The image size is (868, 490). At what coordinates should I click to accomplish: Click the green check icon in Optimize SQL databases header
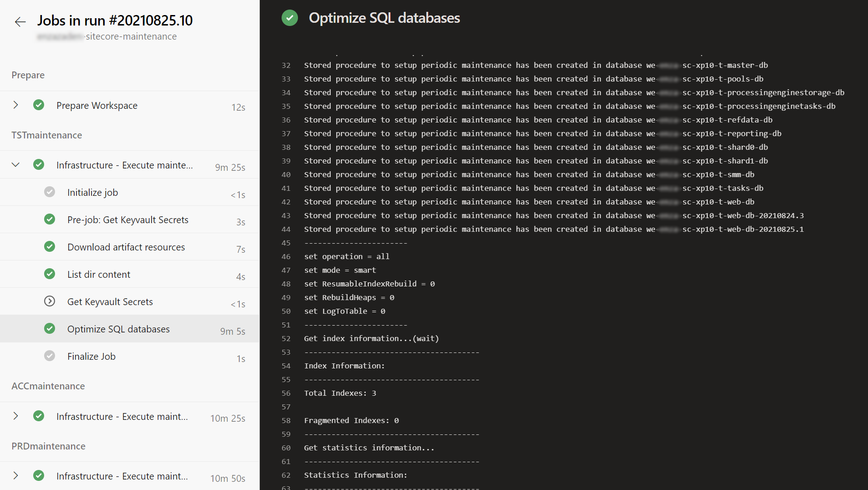tap(290, 18)
